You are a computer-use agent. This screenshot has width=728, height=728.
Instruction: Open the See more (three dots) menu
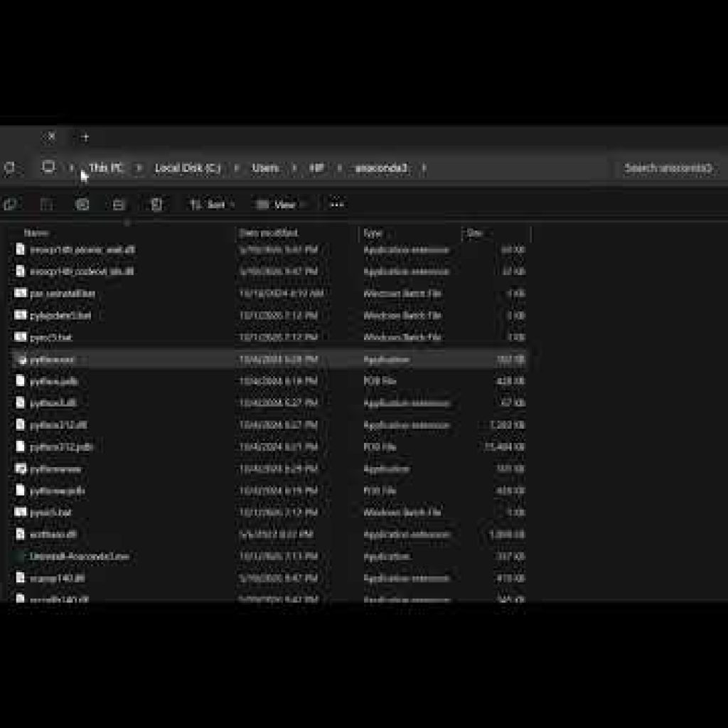[x=336, y=204]
